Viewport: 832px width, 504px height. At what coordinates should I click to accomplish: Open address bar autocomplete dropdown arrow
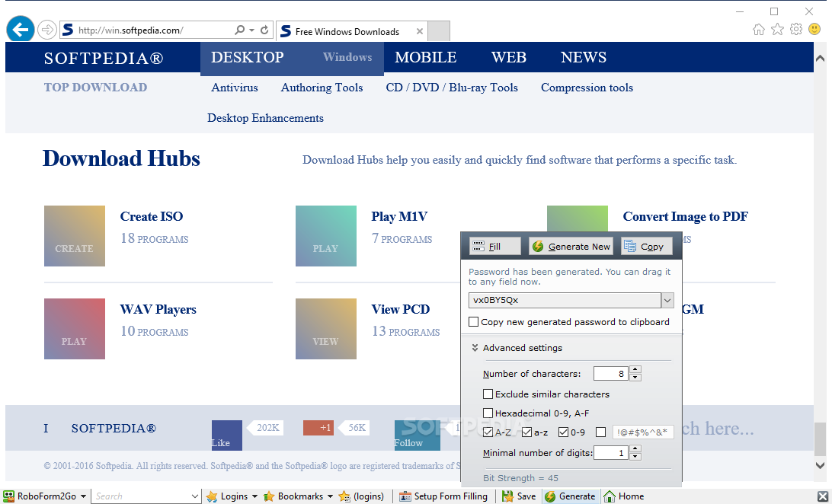[x=251, y=30]
